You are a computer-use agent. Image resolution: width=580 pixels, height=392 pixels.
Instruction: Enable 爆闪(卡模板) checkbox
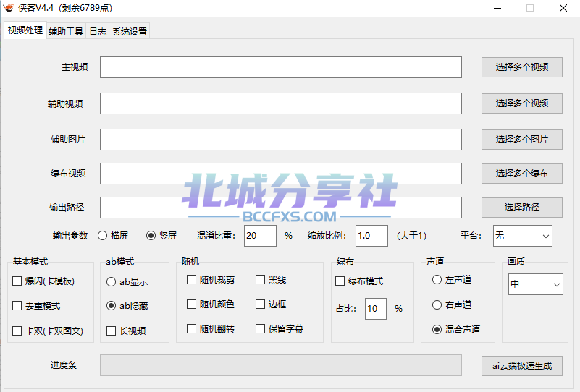point(17,281)
